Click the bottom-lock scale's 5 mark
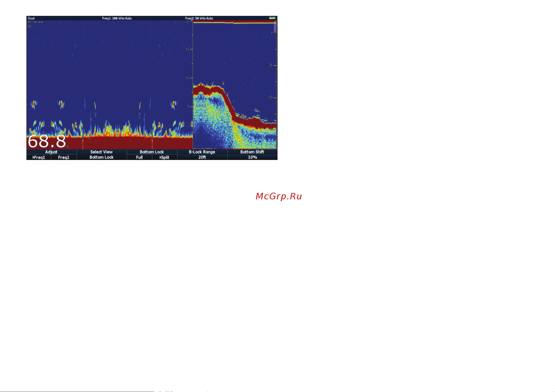This screenshot has height=392, width=555. [189, 106]
